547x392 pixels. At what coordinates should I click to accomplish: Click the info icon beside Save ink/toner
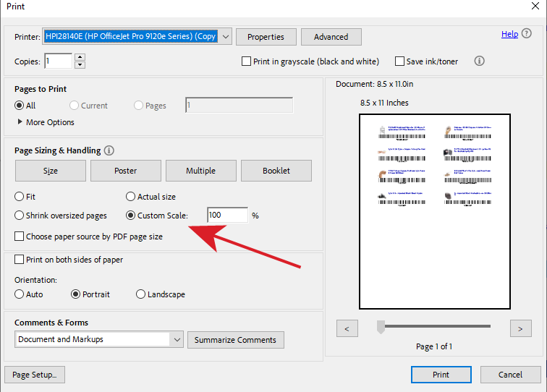click(x=479, y=61)
